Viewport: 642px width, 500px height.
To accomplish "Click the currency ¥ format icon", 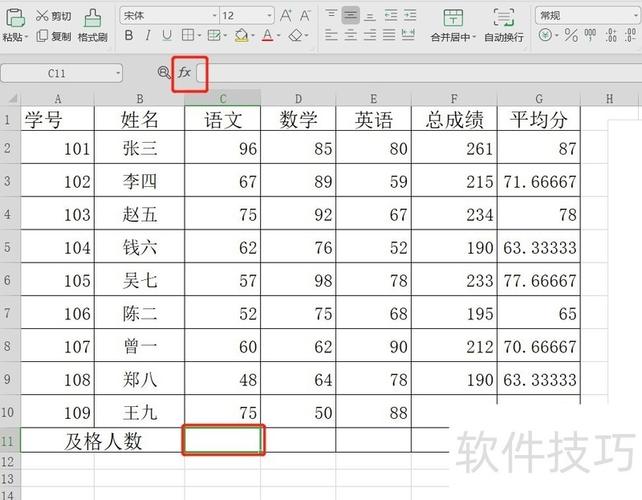I will 545,35.
